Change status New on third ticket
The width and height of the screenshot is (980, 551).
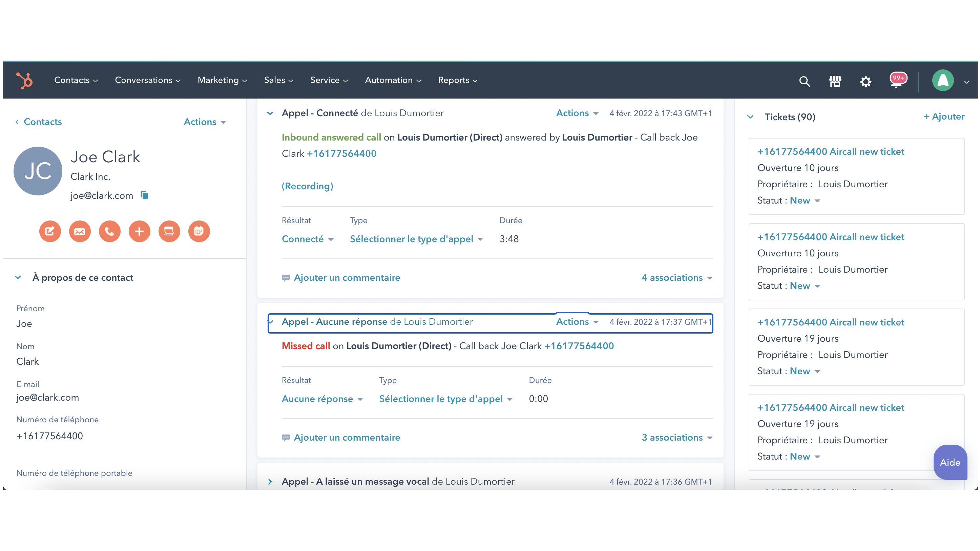pos(805,371)
